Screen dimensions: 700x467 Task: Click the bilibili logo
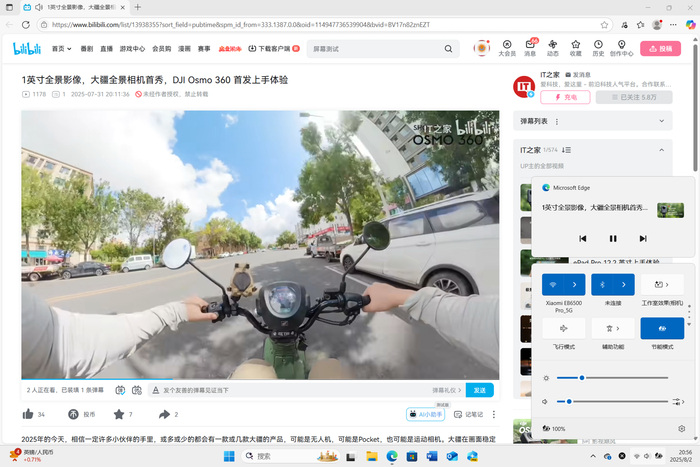(x=27, y=49)
